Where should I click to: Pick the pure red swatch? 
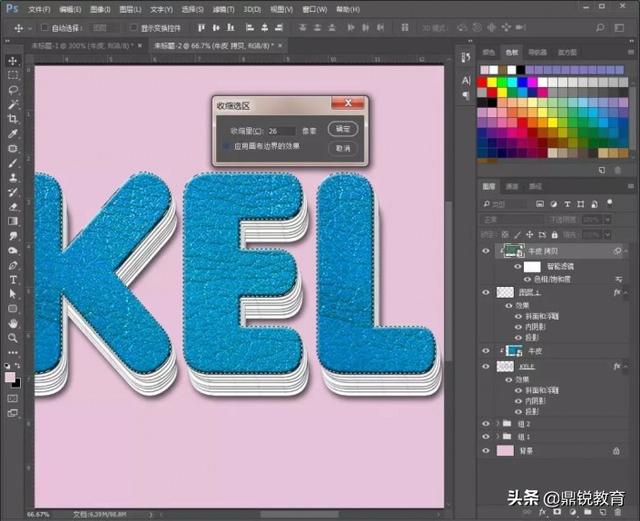tap(482, 82)
